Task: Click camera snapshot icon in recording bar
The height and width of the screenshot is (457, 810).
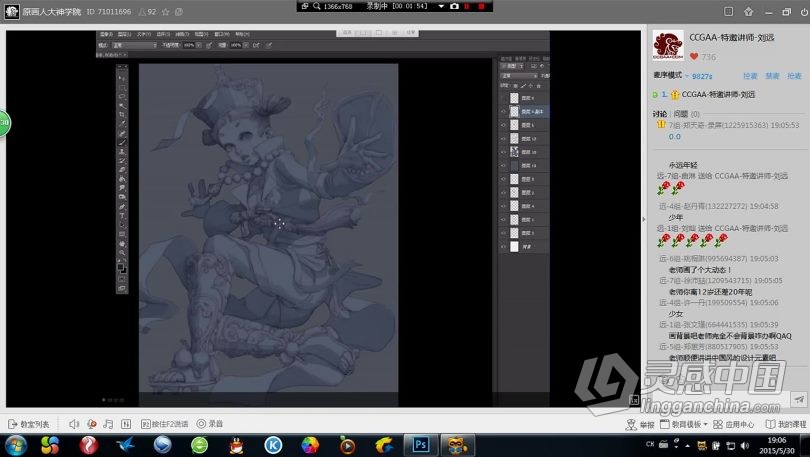Action: point(454,6)
